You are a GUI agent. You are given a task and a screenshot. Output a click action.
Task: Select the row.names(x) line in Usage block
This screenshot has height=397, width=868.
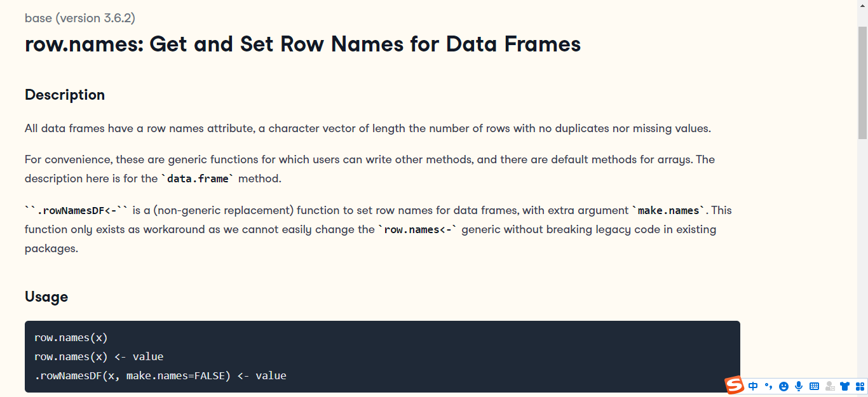pyautogui.click(x=71, y=337)
